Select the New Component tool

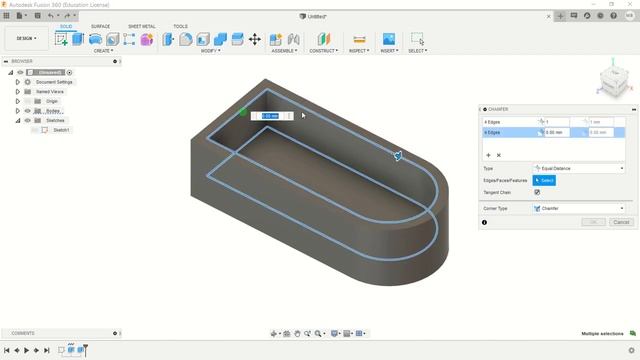click(x=276, y=39)
